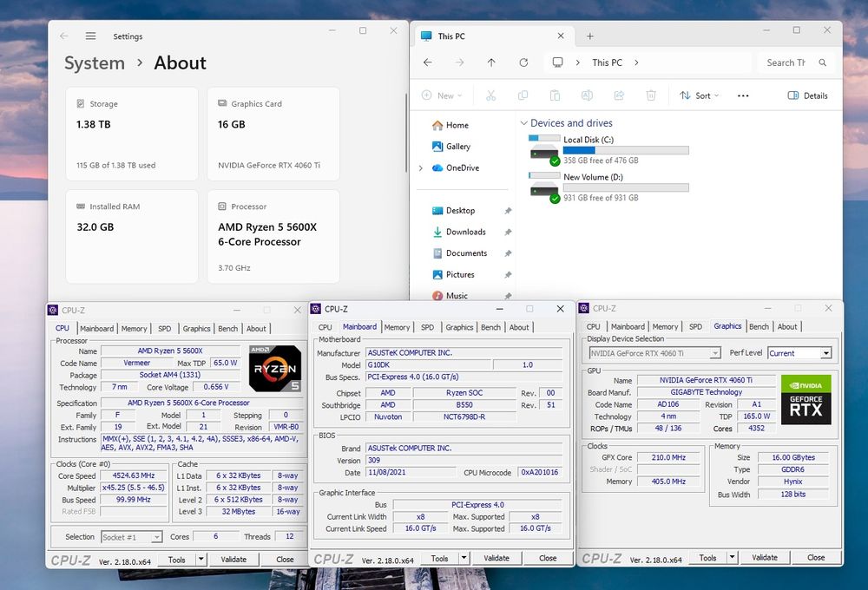Click the Cut scissors icon in explorer toolbar
Viewport: 868px width, 590px height.
coord(490,95)
